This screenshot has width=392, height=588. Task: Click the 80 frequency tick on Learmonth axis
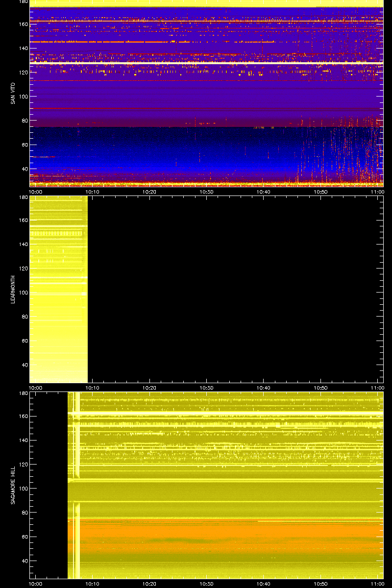24,317
